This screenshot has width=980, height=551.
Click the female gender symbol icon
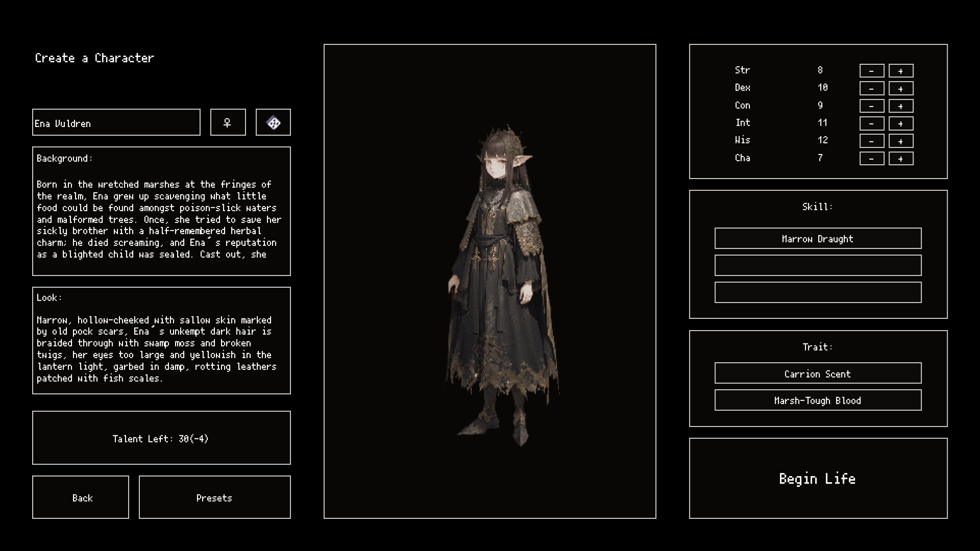pos(228,122)
